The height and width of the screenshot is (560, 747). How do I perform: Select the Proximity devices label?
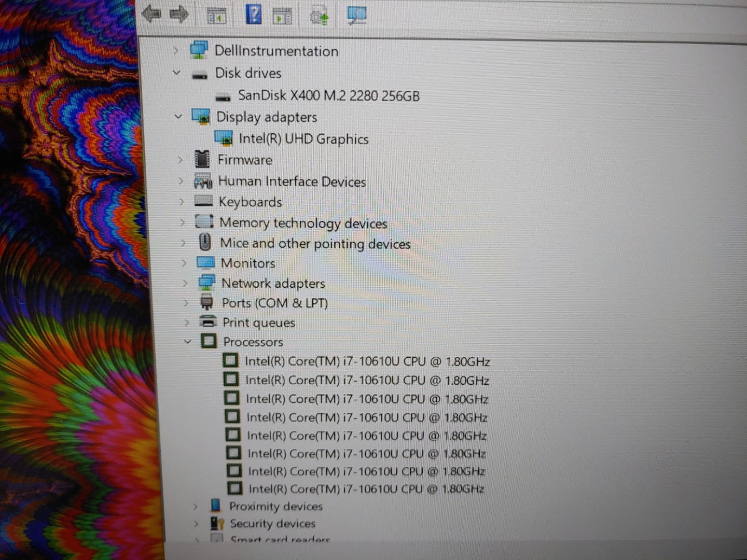(x=276, y=506)
